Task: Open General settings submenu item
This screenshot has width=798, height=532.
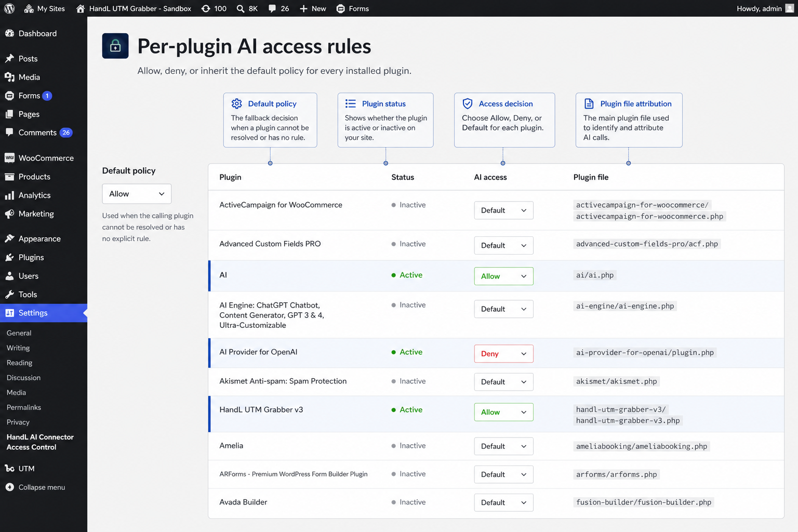Action: [19, 333]
